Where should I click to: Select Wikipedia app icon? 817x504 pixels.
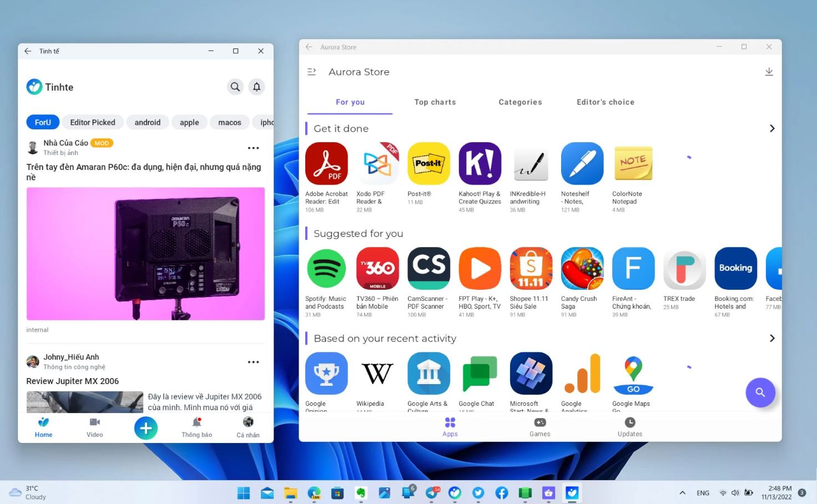(x=377, y=373)
